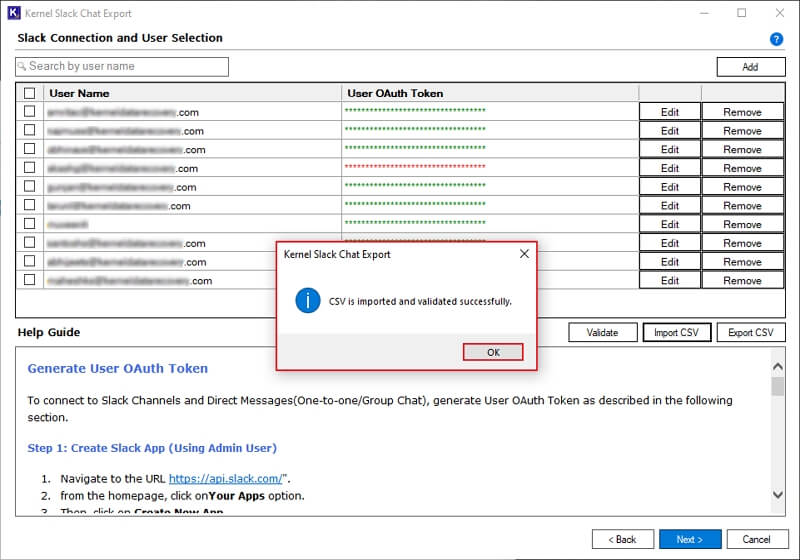Click the Export CSV button

[x=751, y=333]
